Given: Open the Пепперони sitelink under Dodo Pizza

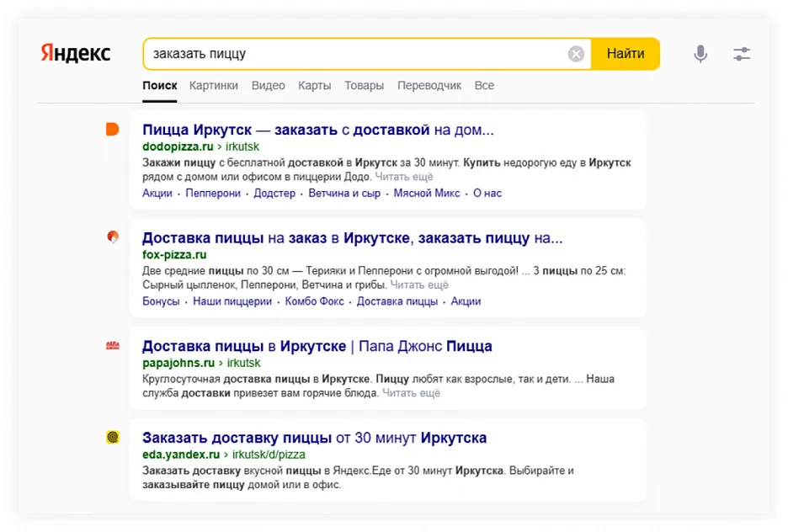Looking at the screenshot, I should point(213,193).
